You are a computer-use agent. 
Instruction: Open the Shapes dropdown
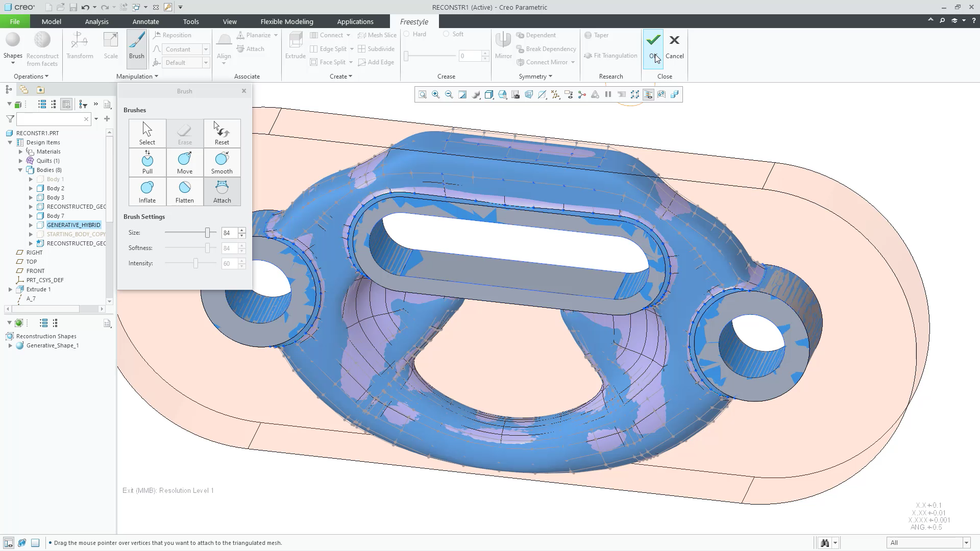tap(13, 48)
